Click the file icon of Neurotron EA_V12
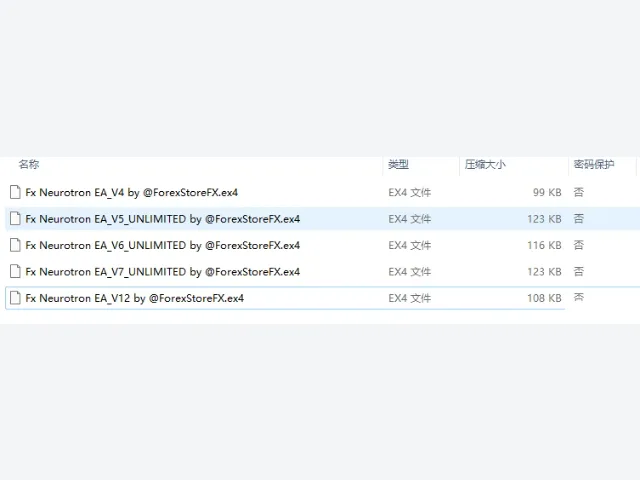This screenshot has height=480, width=640. [x=15, y=298]
